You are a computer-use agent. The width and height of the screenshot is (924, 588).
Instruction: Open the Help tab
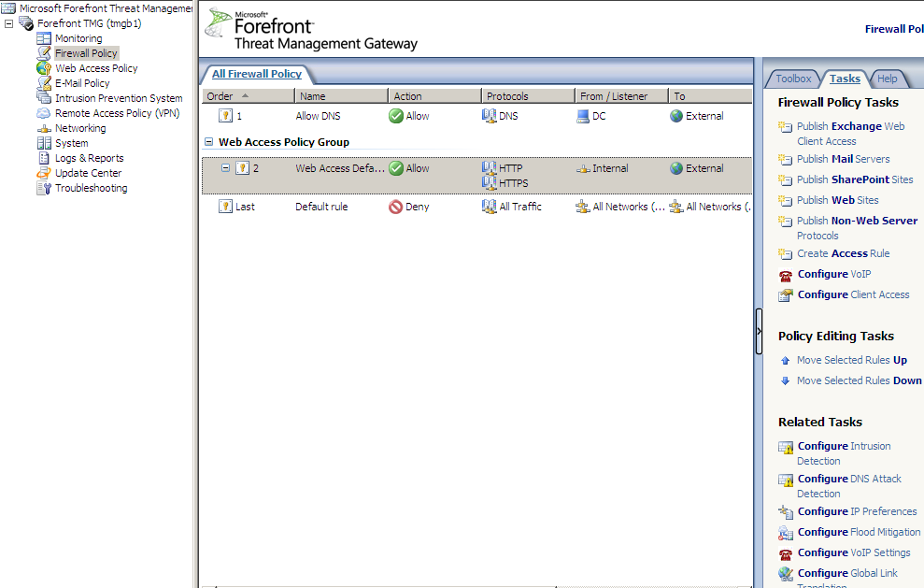887,79
